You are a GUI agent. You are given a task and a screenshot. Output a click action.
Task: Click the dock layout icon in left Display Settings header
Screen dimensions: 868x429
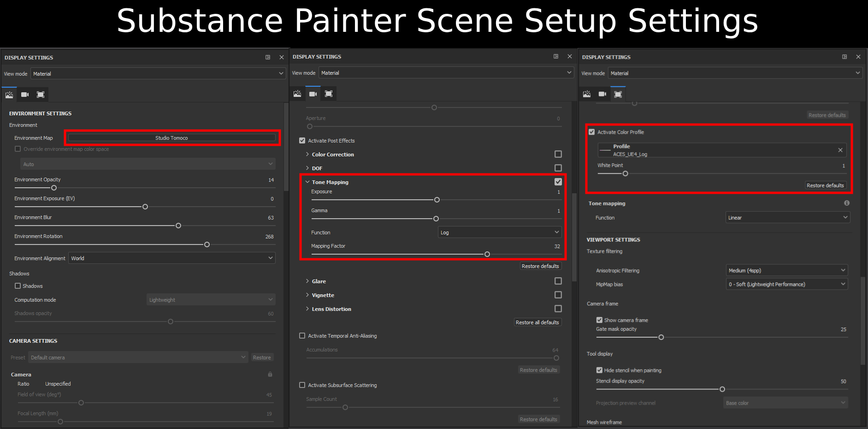click(x=268, y=57)
